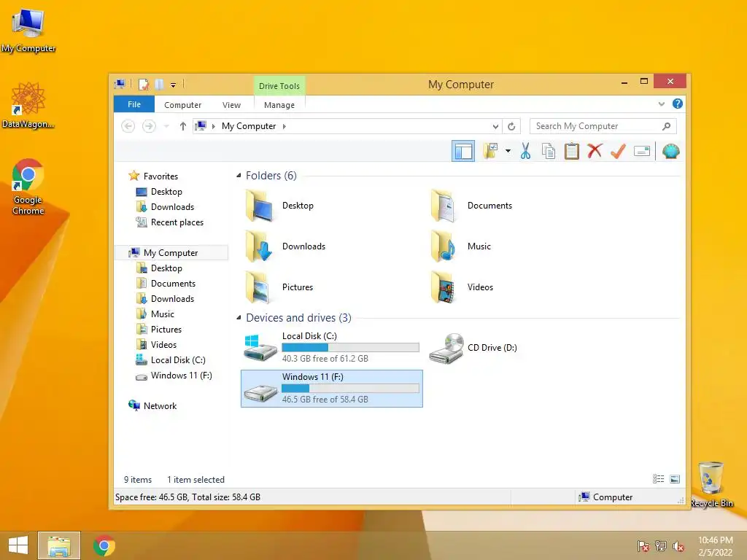Switch to large icons view in status bar
Image resolution: width=747 pixels, height=560 pixels.
point(675,479)
